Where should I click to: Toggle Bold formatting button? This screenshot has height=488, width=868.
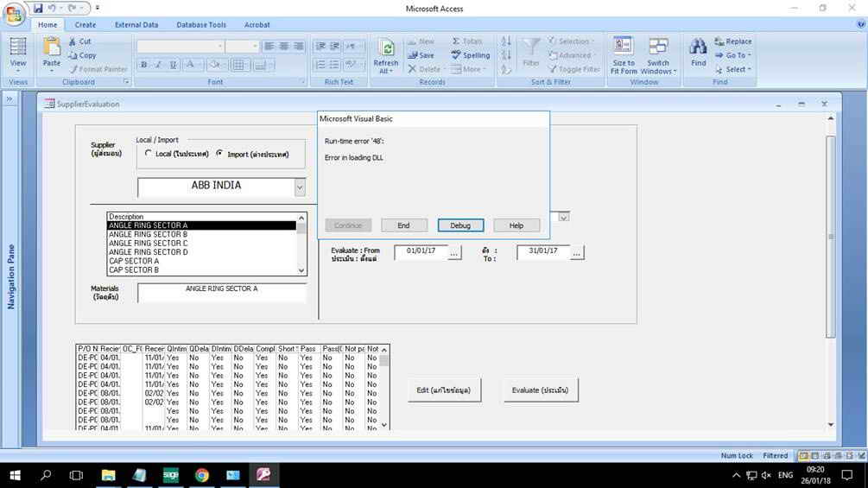(x=144, y=65)
